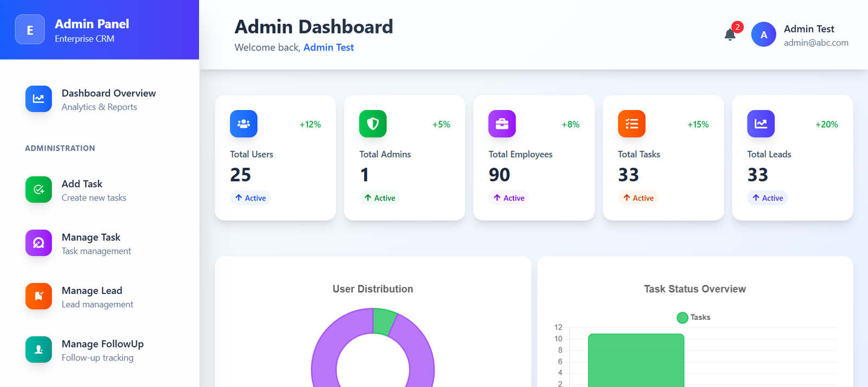Click the green segment of User Distribution donut
The width and height of the screenshot is (868, 387).
point(384,321)
